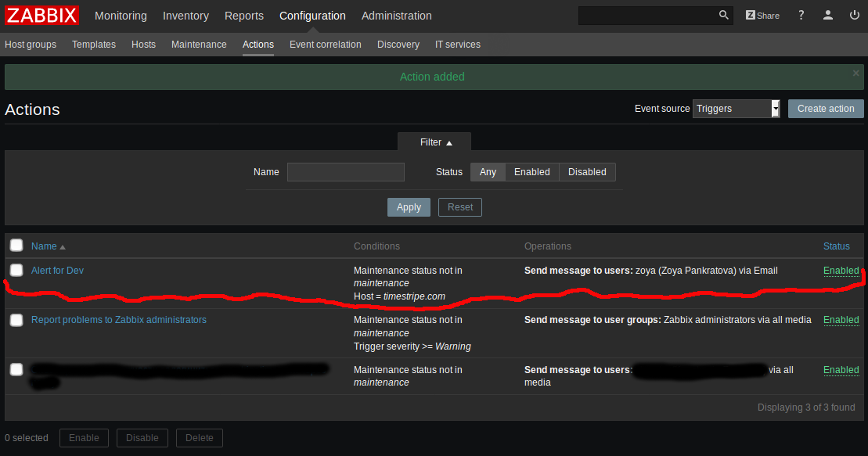
Task: Open the 'Alert for Dev' action link
Action: pyautogui.click(x=57, y=271)
